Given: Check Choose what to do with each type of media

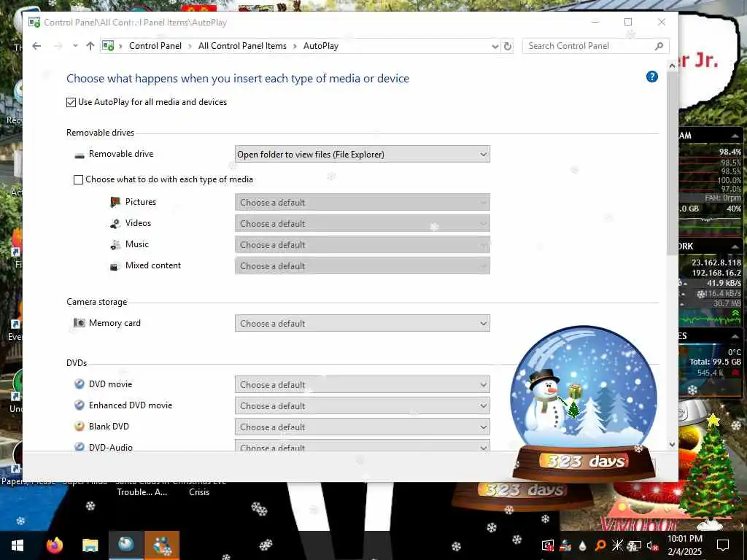Looking at the screenshot, I should tap(78, 179).
